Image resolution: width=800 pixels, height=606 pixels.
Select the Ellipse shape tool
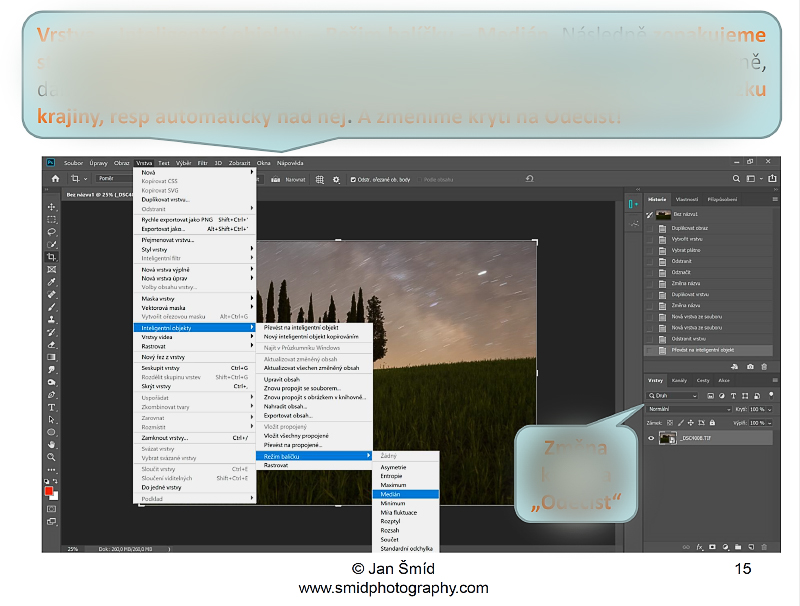pos(52,432)
